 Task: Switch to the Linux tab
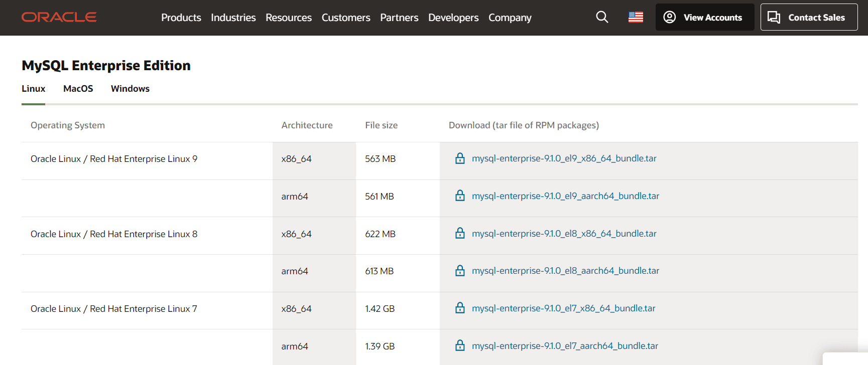pyautogui.click(x=33, y=89)
